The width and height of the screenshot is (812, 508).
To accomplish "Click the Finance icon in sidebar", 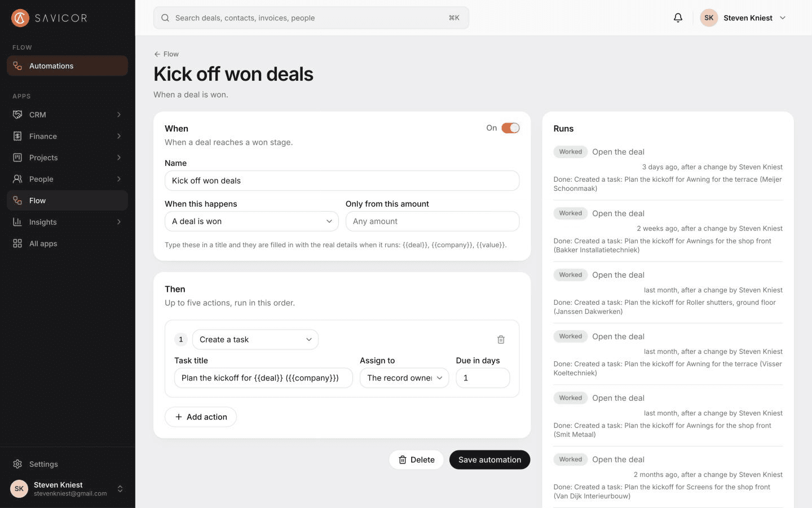I will click(17, 136).
